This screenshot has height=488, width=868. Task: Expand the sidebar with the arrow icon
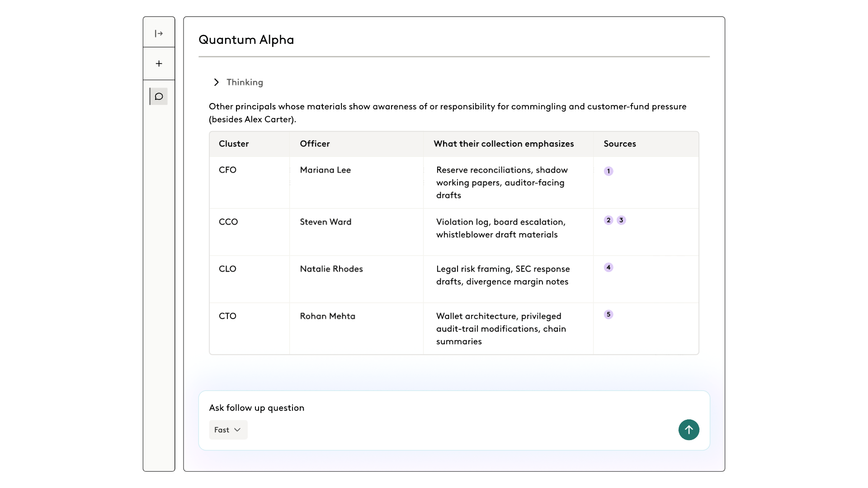click(x=159, y=33)
